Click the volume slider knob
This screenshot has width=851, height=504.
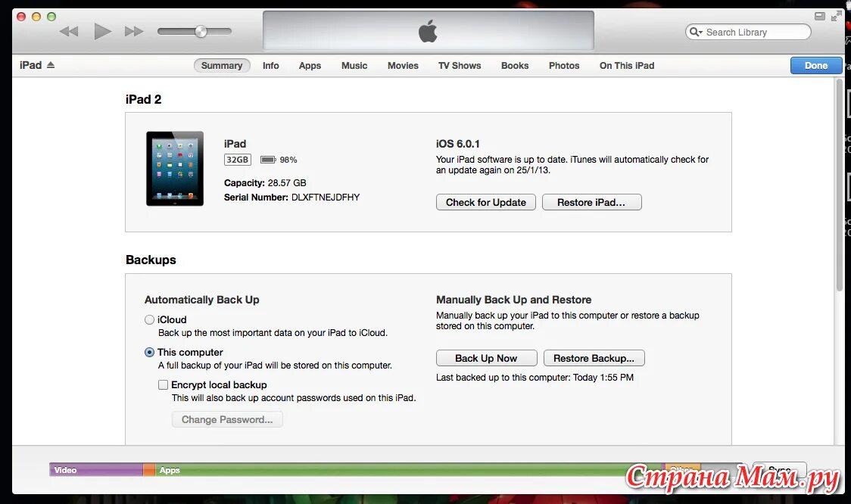(x=201, y=32)
